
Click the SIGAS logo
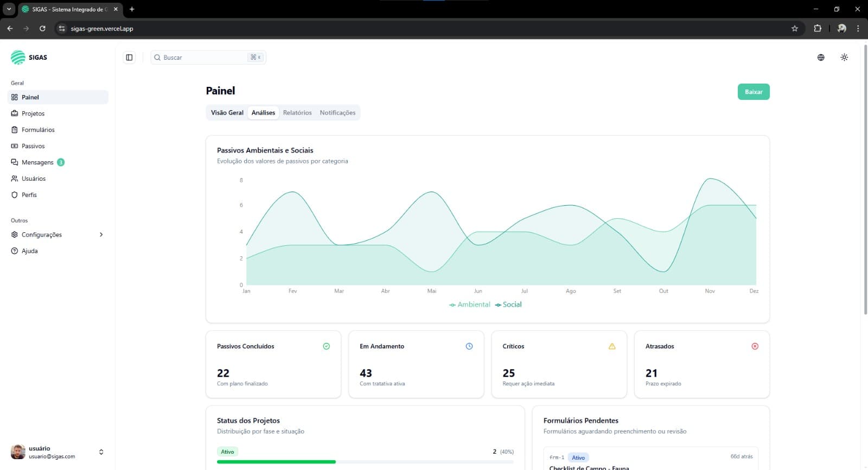point(29,58)
